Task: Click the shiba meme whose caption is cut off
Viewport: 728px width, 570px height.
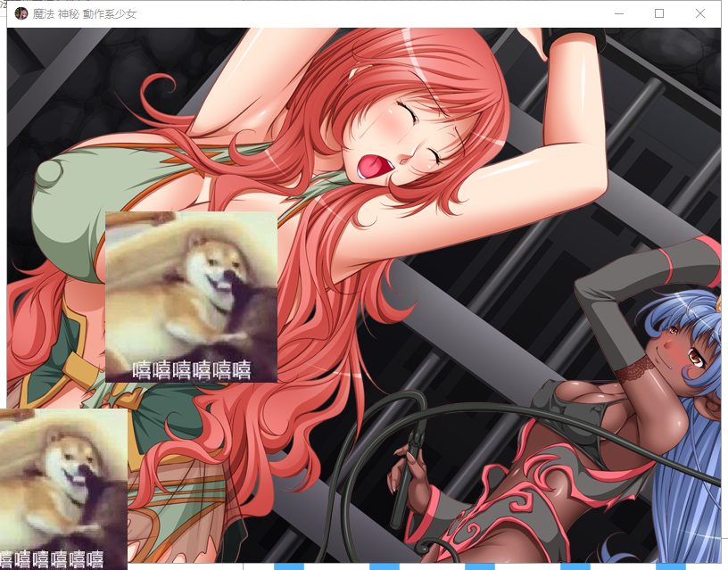Action: click(x=63, y=489)
